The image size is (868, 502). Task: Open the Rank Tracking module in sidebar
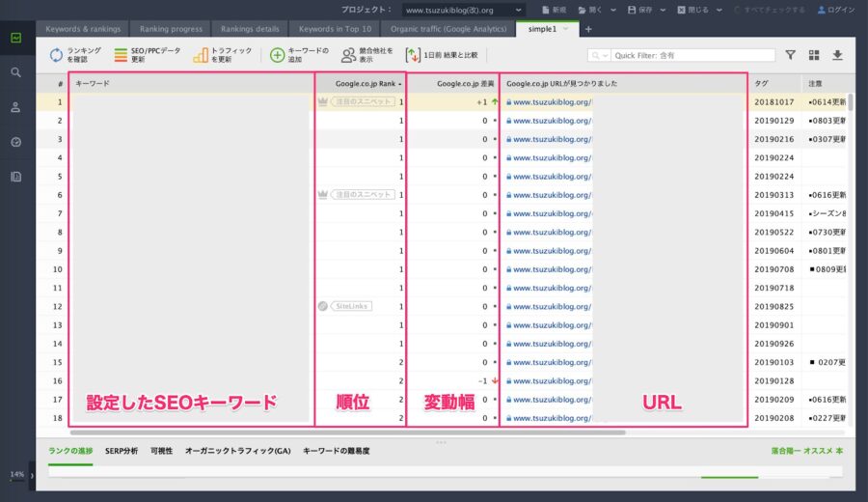(16, 38)
